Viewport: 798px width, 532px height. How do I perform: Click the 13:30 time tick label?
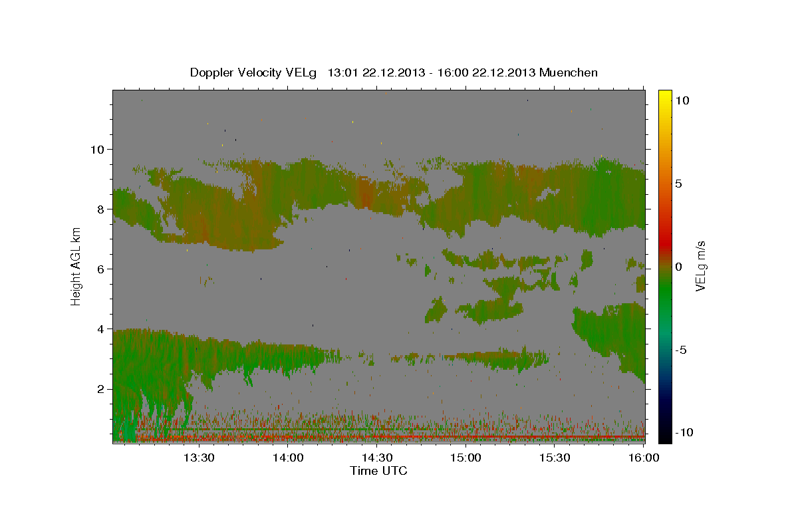[x=198, y=458]
